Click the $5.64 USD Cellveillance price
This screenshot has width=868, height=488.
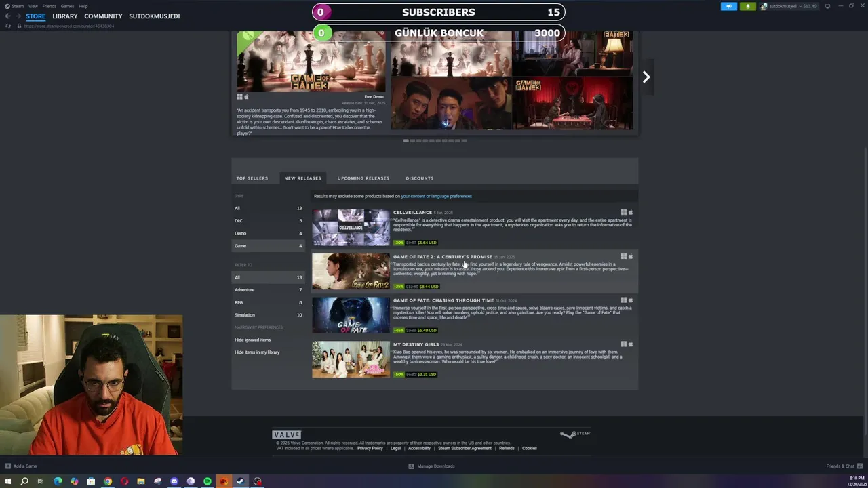click(x=427, y=243)
